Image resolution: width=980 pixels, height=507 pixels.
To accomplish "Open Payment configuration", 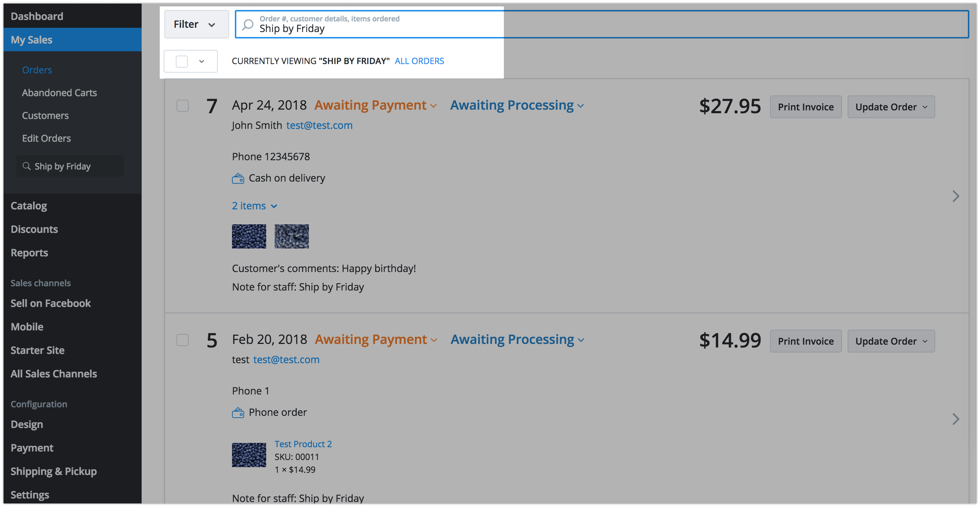I will 32,448.
